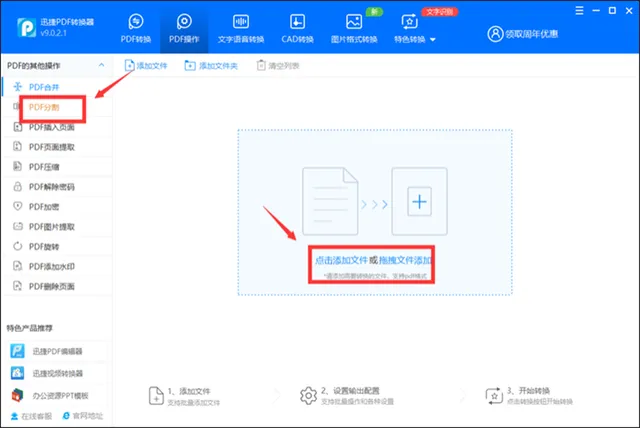Click the user account avatar icon
Screen dimensions: 640x428
tap(495, 34)
